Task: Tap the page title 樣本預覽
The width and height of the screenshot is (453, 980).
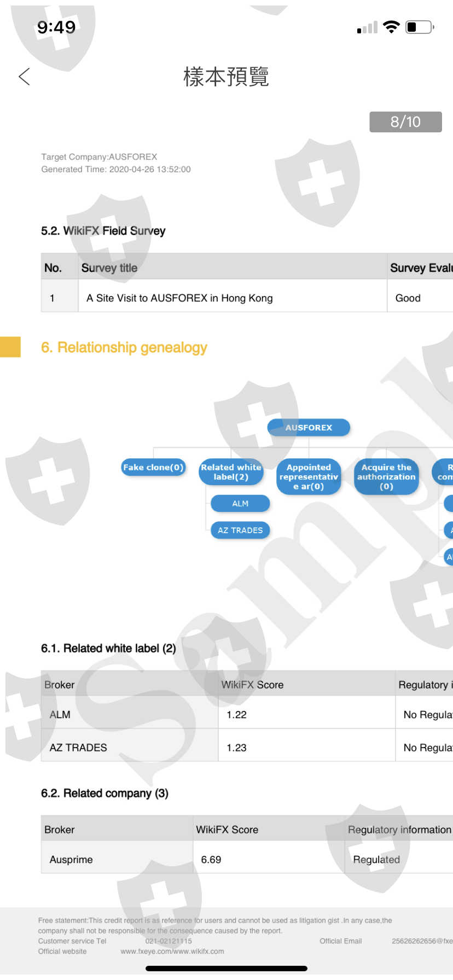Action: click(226, 77)
